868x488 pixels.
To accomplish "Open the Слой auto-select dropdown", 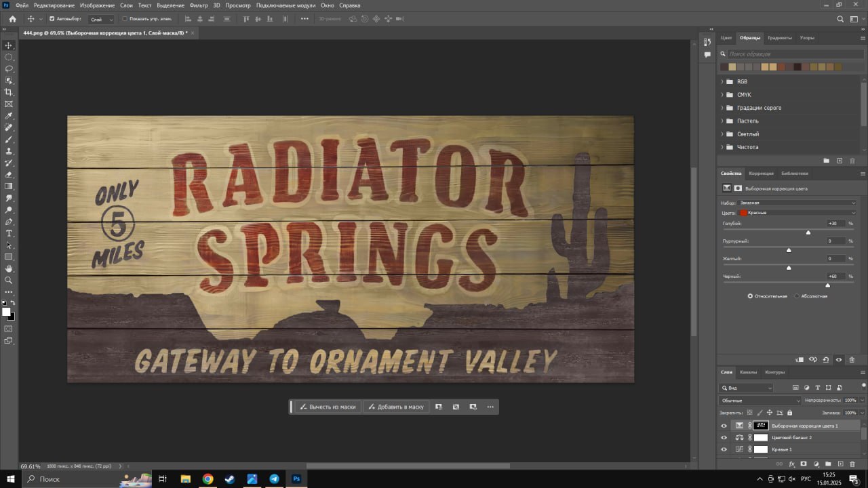I will 102,19.
